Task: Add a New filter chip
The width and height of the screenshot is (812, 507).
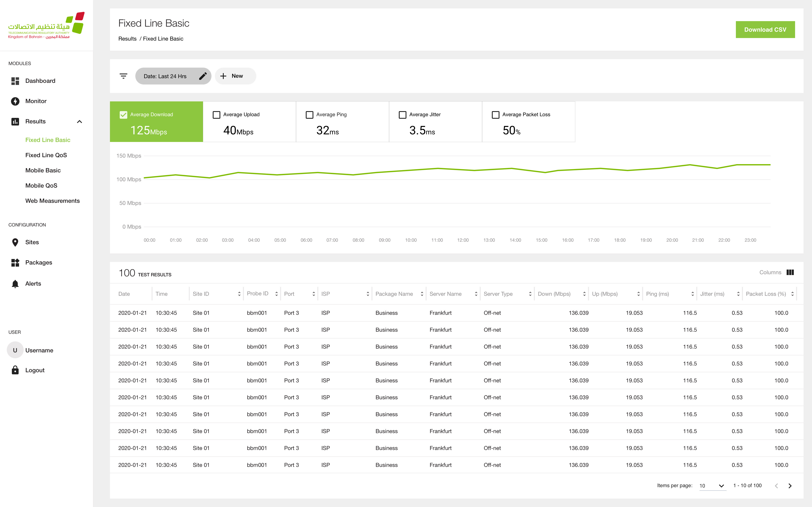Action: (x=235, y=76)
